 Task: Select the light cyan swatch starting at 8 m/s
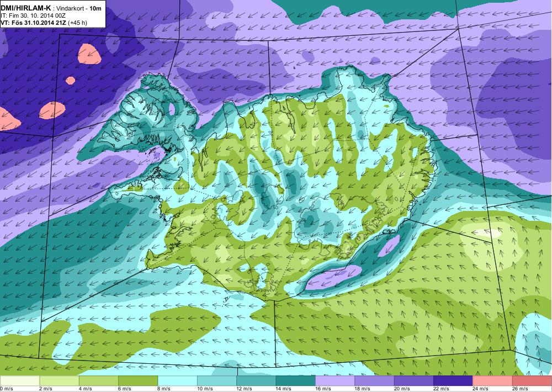coord(177,381)
